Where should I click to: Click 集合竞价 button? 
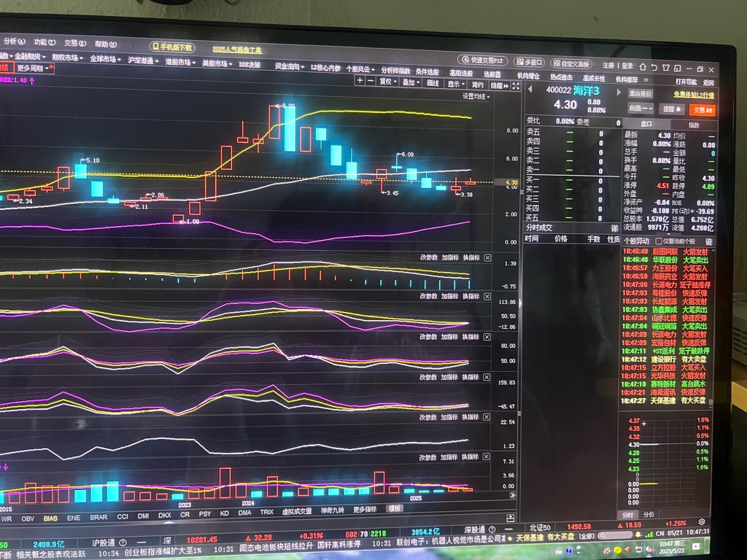[x=640, y=93]
